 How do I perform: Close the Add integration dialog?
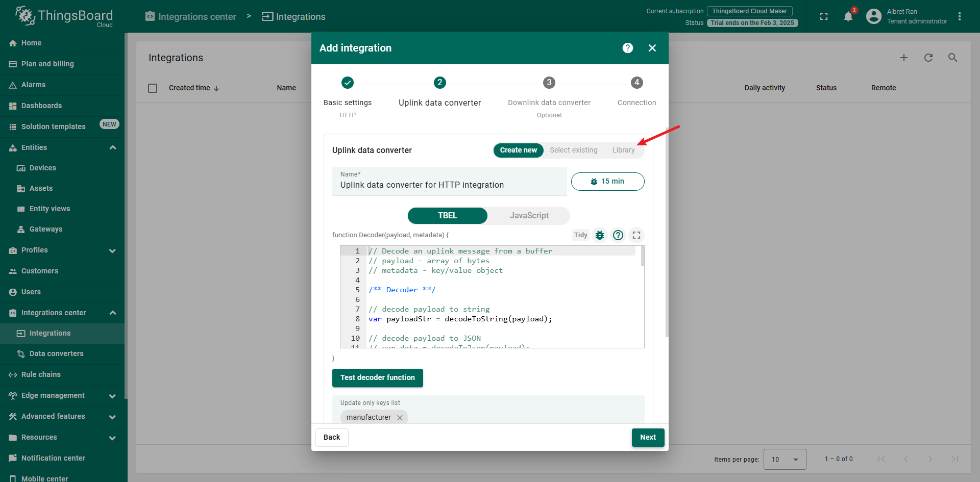pyautogui.click(x=652, y=48)
